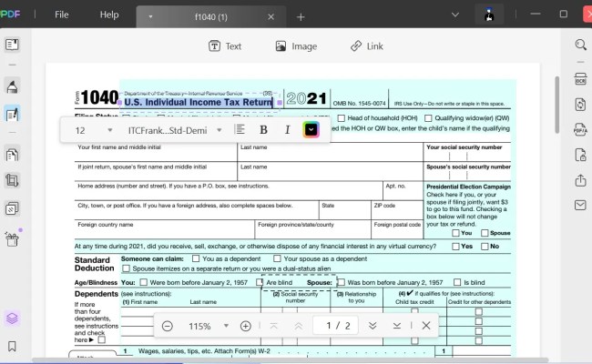The width and height of the screenshot is (592, 364).
Task: Select the Highlighter comment tool
Action: pyautogui.click(x=12, y=86)
